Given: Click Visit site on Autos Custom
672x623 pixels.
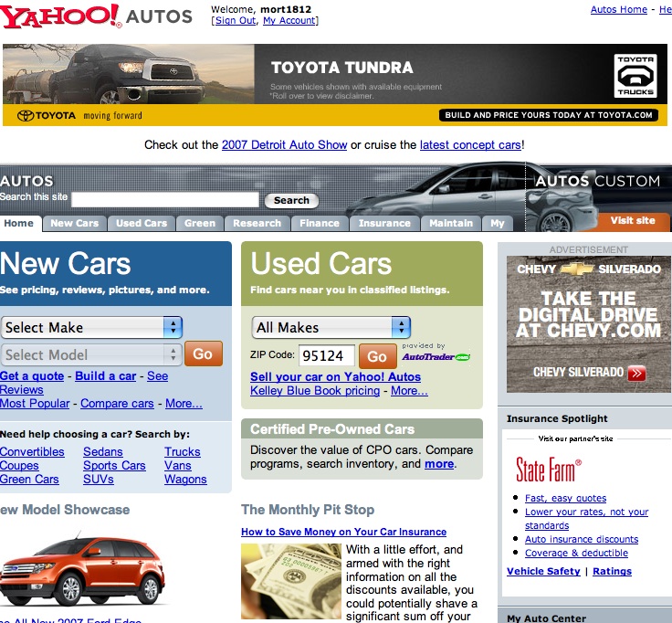Looking at the screenshot, I should (633, 220).
